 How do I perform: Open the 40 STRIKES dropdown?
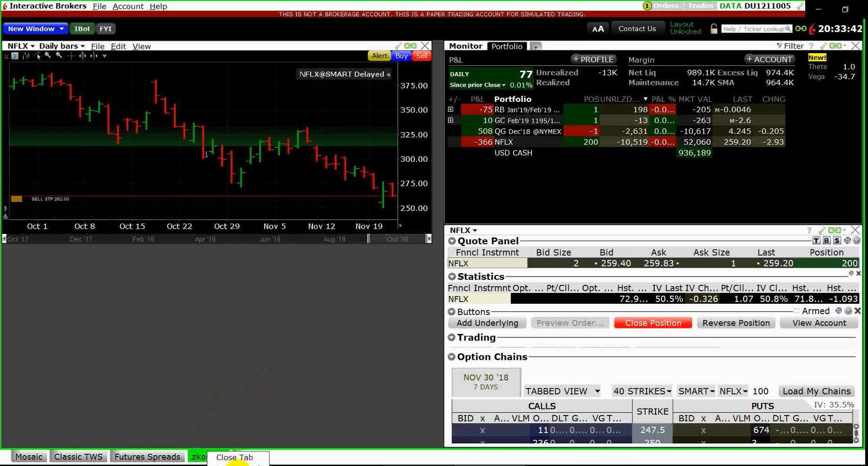click(x=641, y=391)
